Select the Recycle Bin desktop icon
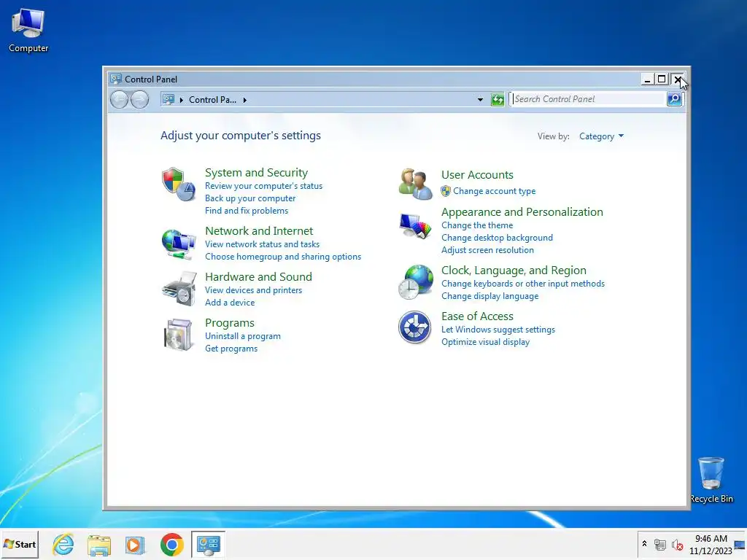Screen dimensions: 747x560 click(711, 480)
